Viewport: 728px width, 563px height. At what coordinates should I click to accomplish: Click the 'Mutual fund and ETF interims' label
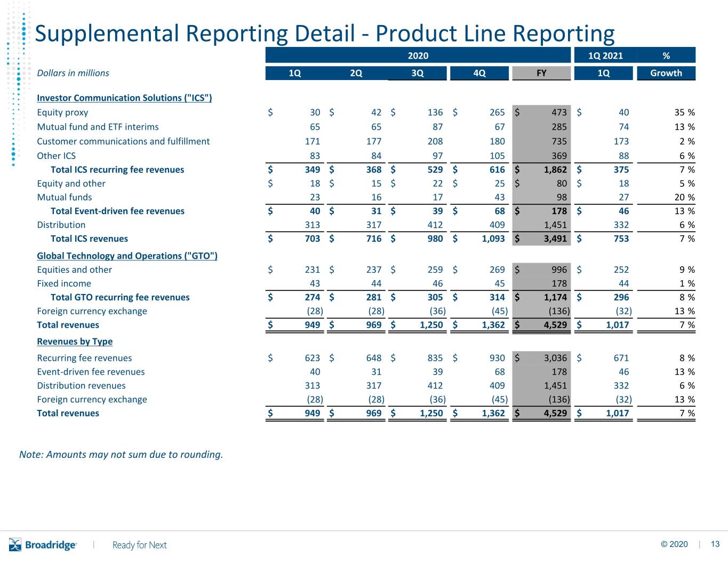coord(98,126)
